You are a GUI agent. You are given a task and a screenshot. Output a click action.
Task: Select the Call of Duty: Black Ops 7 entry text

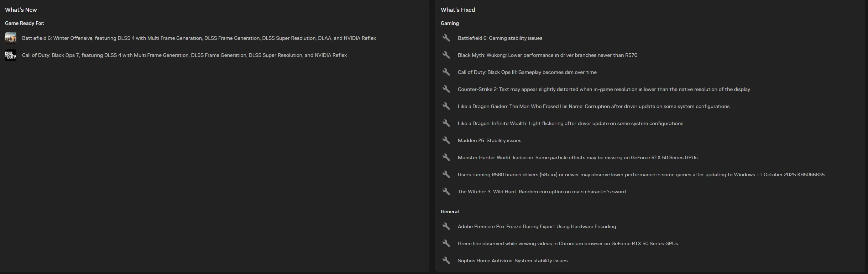coord(184,55)
